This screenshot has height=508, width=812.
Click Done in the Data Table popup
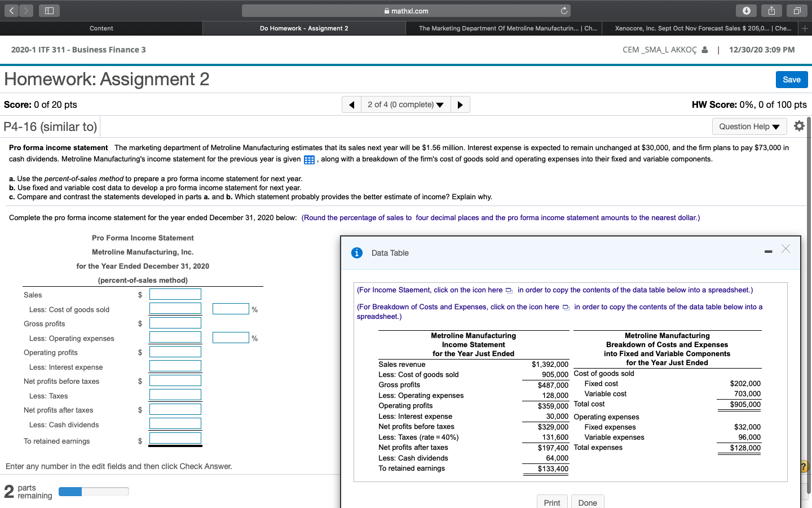coord(588,502)
